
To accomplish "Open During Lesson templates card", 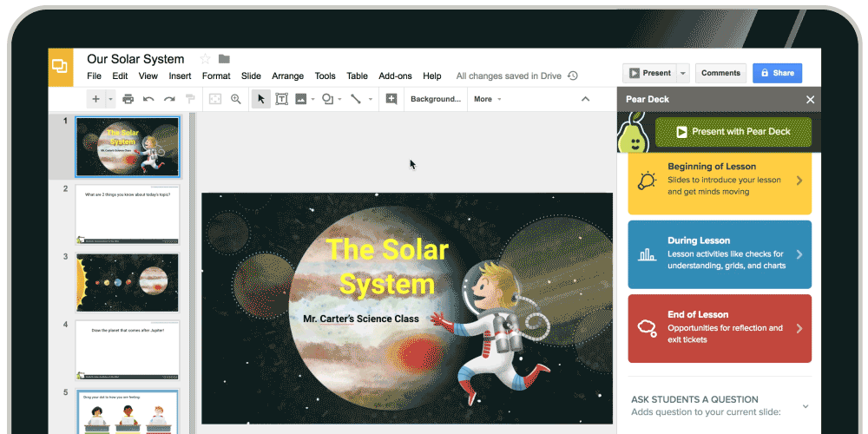I will click(x=720, y=254).
